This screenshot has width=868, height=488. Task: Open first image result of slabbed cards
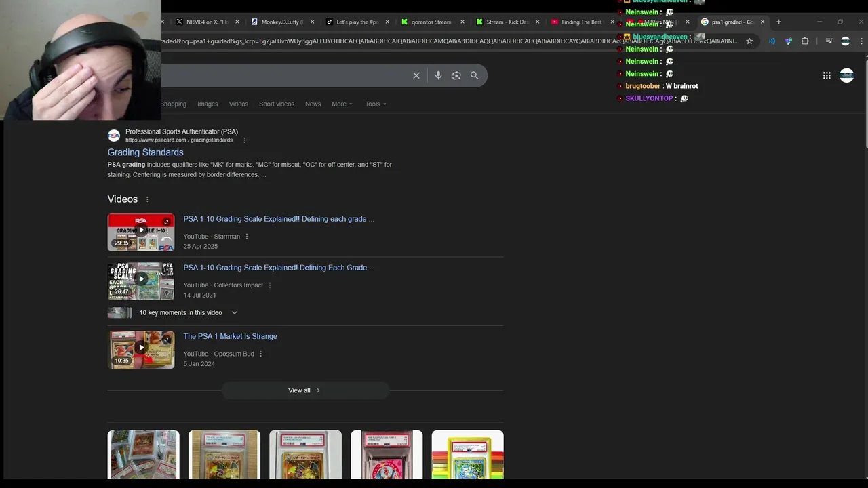[x=143, y=455]
